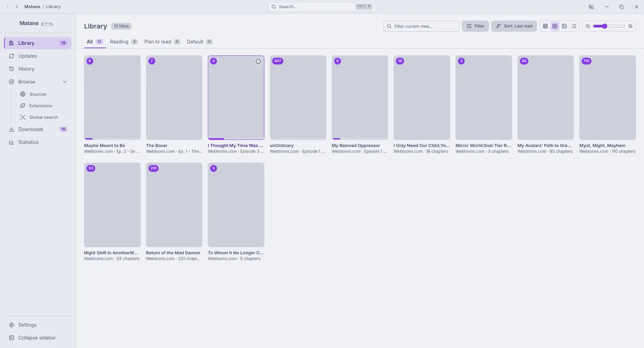Viewport: 644px width, 348px height.
Task: Open Settings in the sidebar
Action: click(38, 325)
